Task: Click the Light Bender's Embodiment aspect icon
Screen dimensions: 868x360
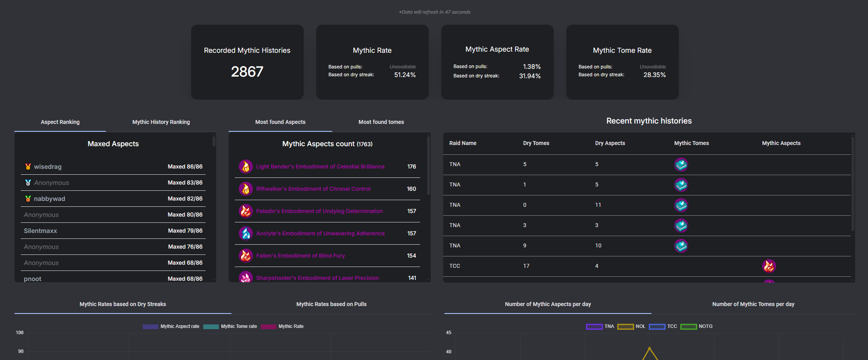Action: pyautogui.click(x=246, y=167)
